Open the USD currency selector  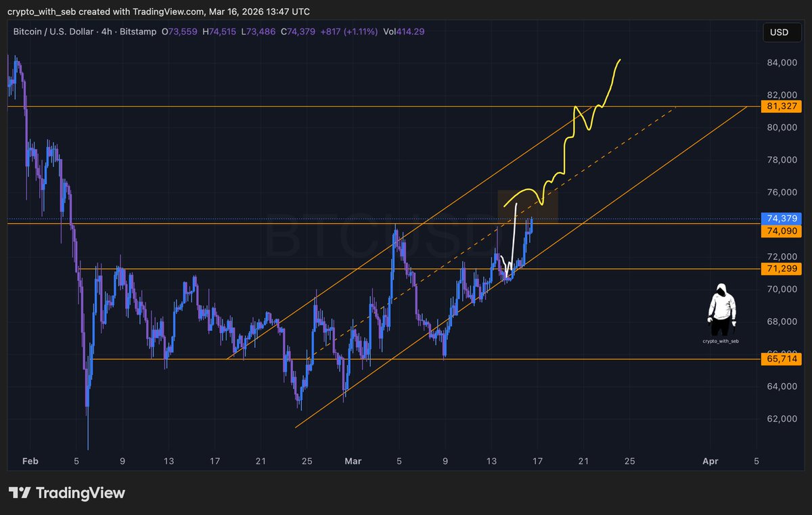tap(782, 32)
